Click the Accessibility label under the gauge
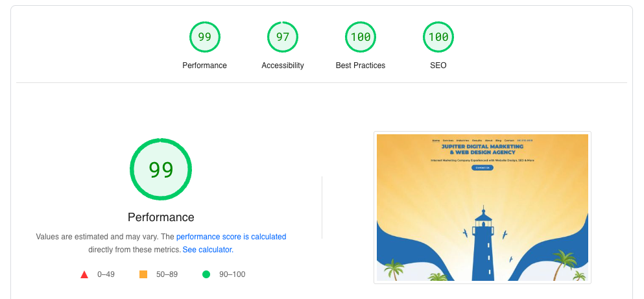Image resolution: width=644 pixels, height=299 pixels. pyautogui.click(x=283, y=66)
